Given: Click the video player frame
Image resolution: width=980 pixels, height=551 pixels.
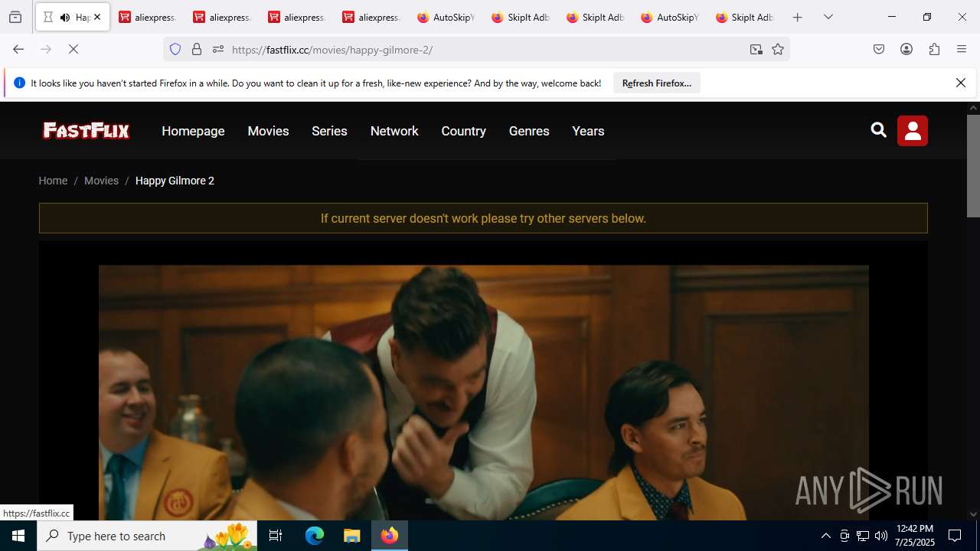Looking at the screenshot, I should (x=483, y=381).
